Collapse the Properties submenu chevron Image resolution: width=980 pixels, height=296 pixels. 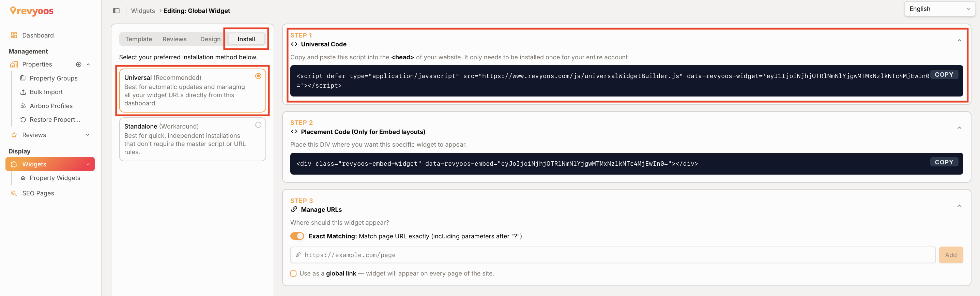pos(88,64)
